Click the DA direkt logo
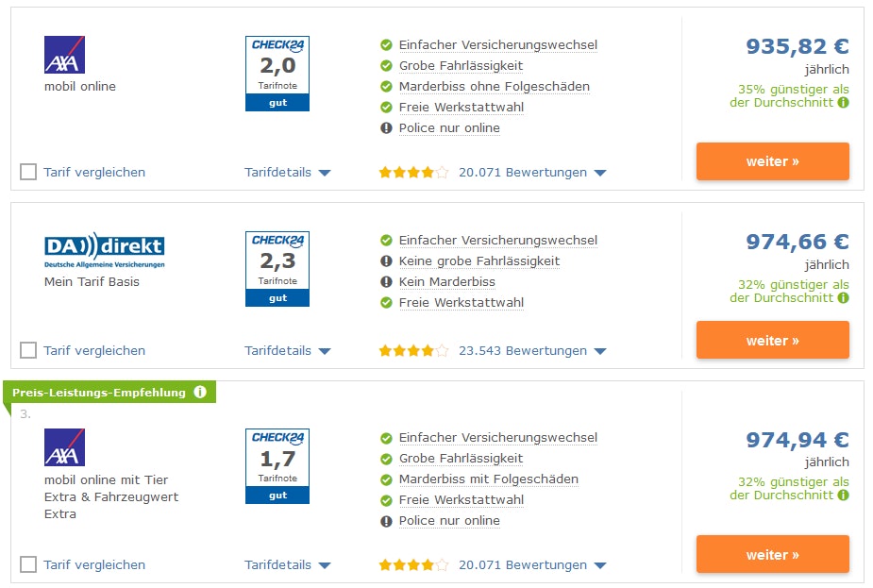This screenshot has height=588, width=873. 104,251
